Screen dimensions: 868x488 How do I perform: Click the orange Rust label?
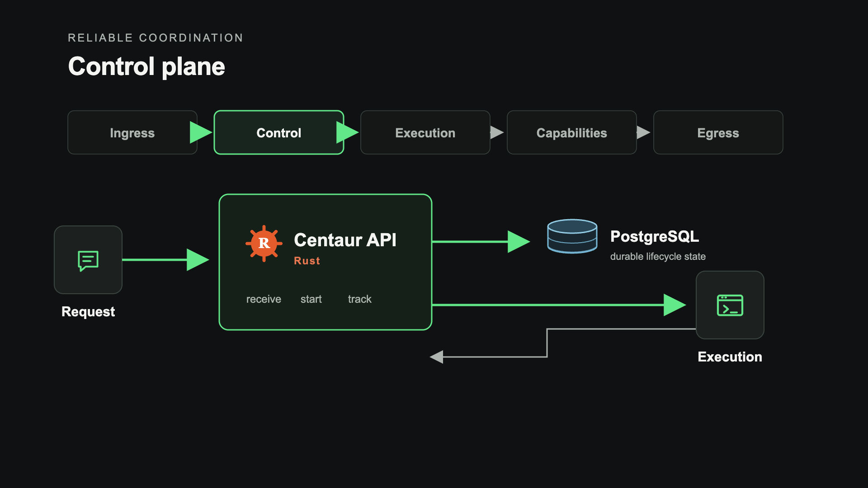click(307, 261)
